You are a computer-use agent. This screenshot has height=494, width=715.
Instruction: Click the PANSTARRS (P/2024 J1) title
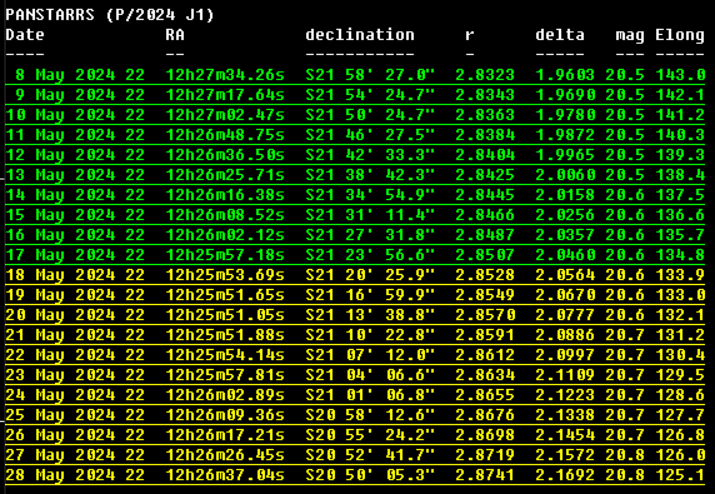coord(110,15)
